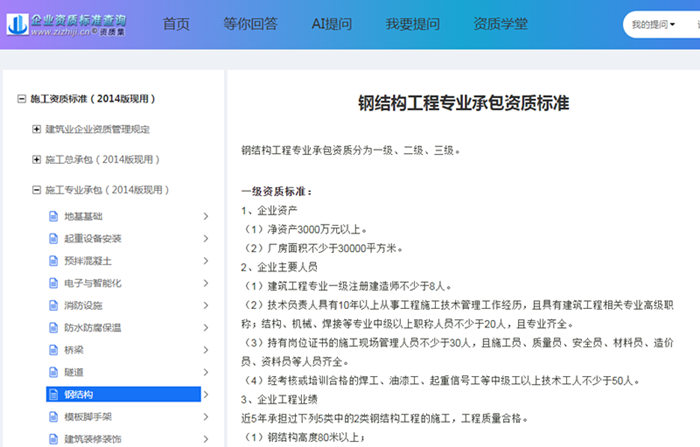The width and height of the screenshot is (700, 447).
Task: Open the 首页 navigation tab
Action: pos(176,24)
